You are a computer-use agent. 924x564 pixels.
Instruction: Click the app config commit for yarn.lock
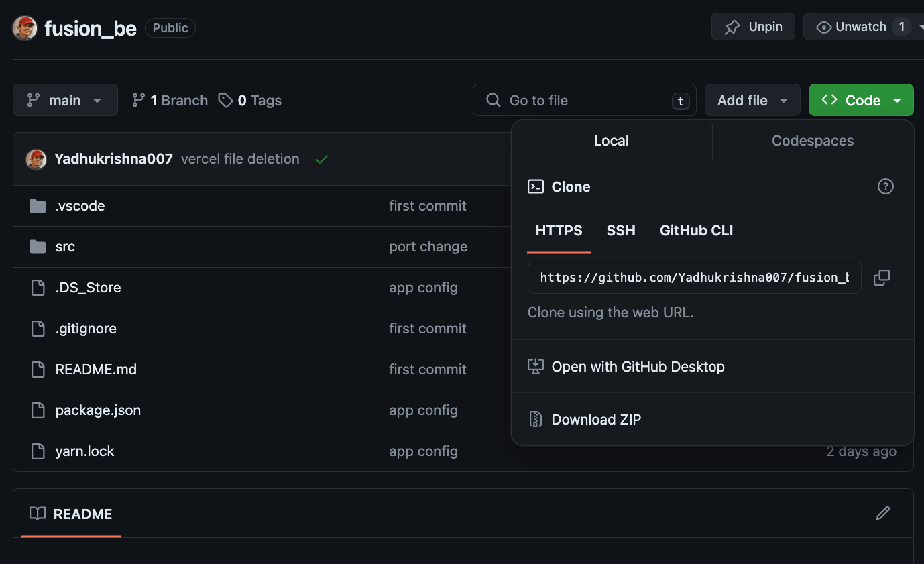click(423, 451)
